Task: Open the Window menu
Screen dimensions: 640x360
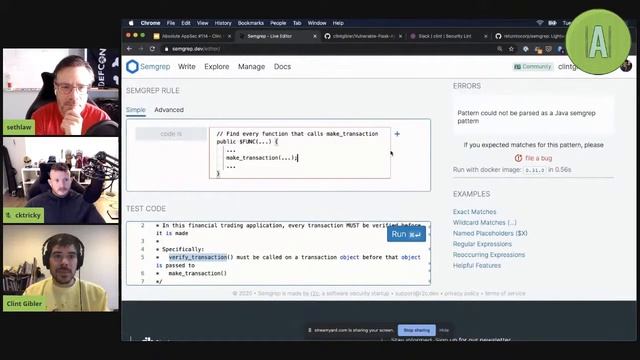Action: point(317,23)
